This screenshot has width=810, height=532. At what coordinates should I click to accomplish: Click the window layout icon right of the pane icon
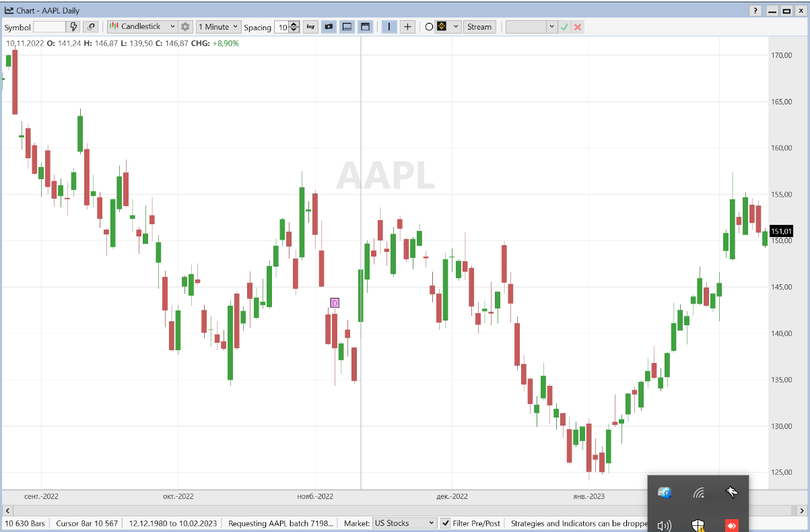(365, 27)
